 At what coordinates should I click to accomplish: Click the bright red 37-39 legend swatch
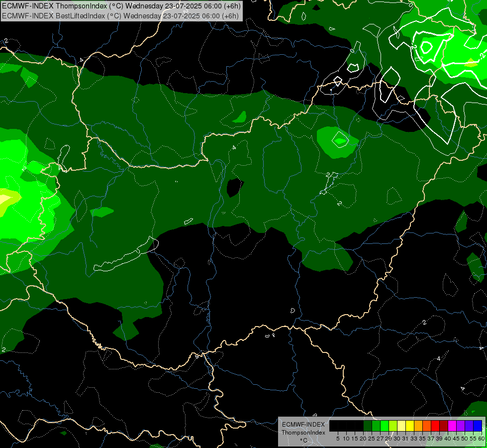point(435,426)
